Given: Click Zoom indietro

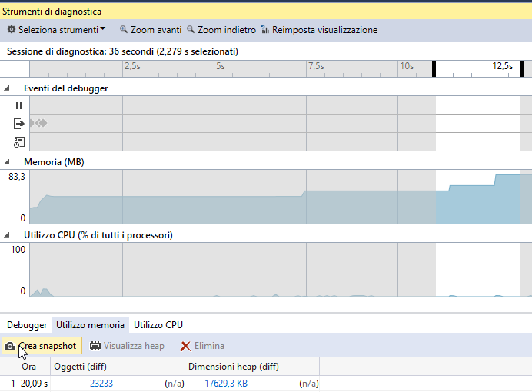Looking at the screenshot, I should coord(221,30).
